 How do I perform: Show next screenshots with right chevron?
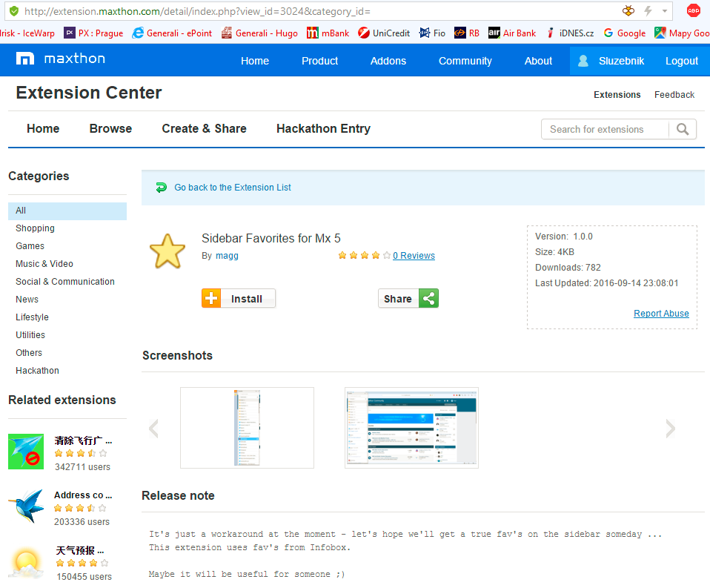[670, 428]
